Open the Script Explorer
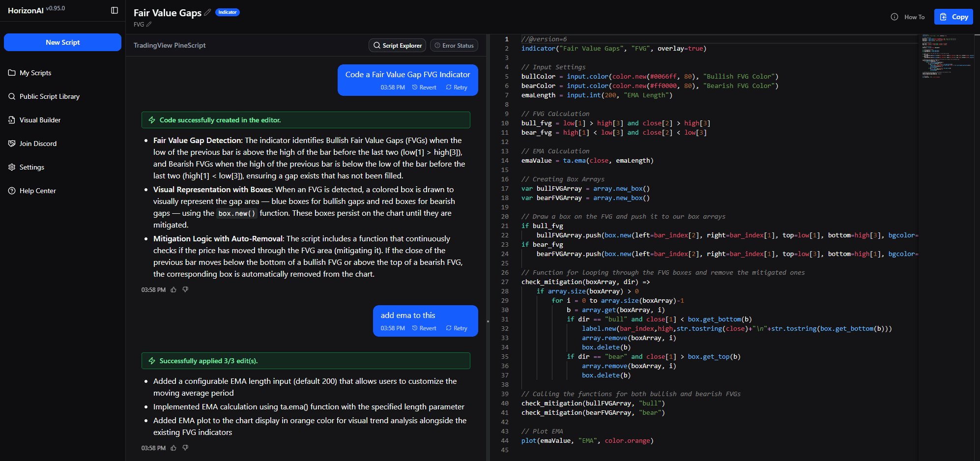 tap(398, 45)
